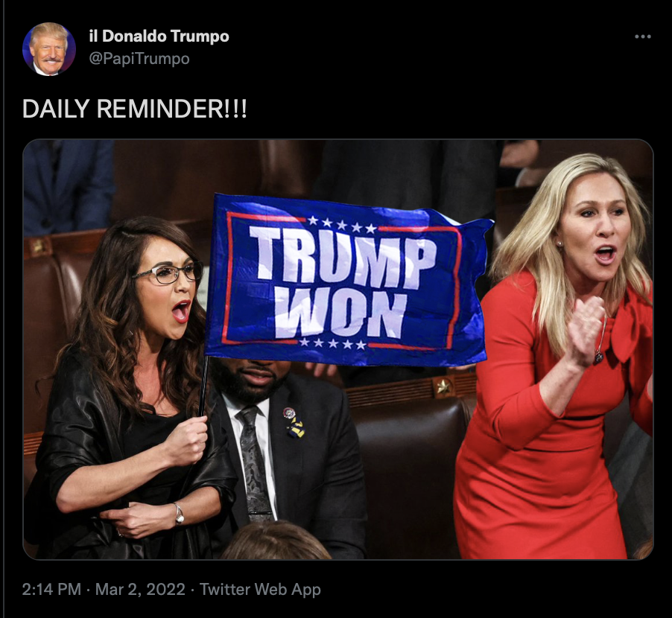Click the word WON on the flag
Screen dimensions: 672x618
coord(340,315)
